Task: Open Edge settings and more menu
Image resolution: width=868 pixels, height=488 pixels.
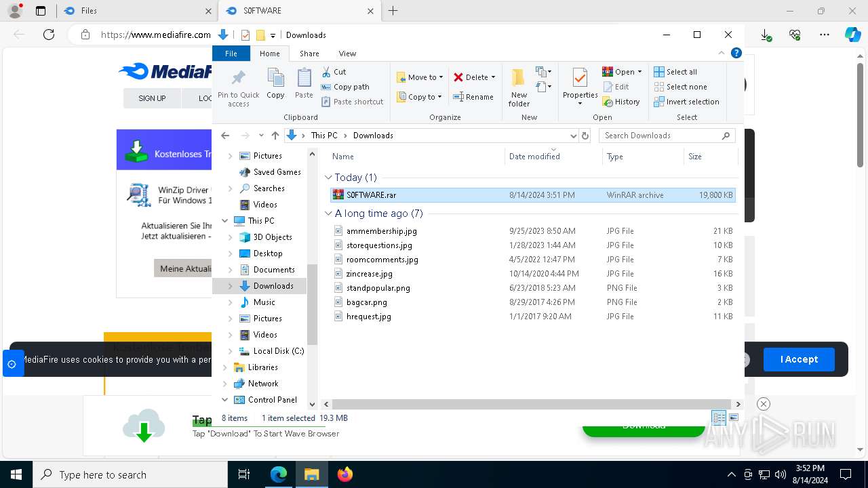Action: pos(825,35)
